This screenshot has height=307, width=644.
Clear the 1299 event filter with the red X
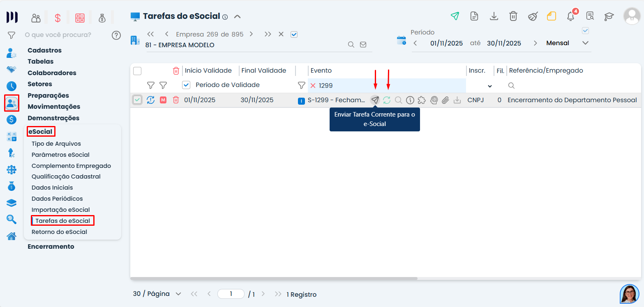click(313, 85)
